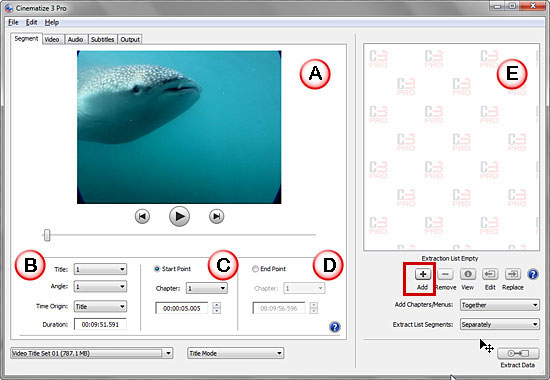
Task: Open the File menu
Action: (13, 22)
